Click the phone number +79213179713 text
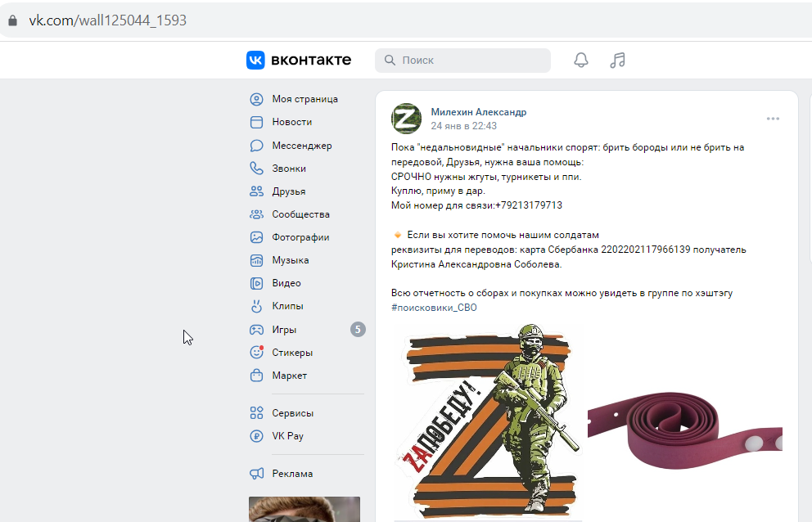This screenshot has height=522, width=812. click(x=529, y=205)
